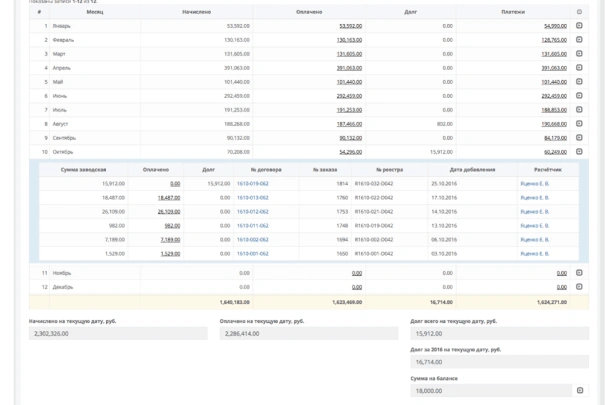The image size is (616, 405).
Task: Click the row icon for Сентябрь
Action: pos(579,138)
